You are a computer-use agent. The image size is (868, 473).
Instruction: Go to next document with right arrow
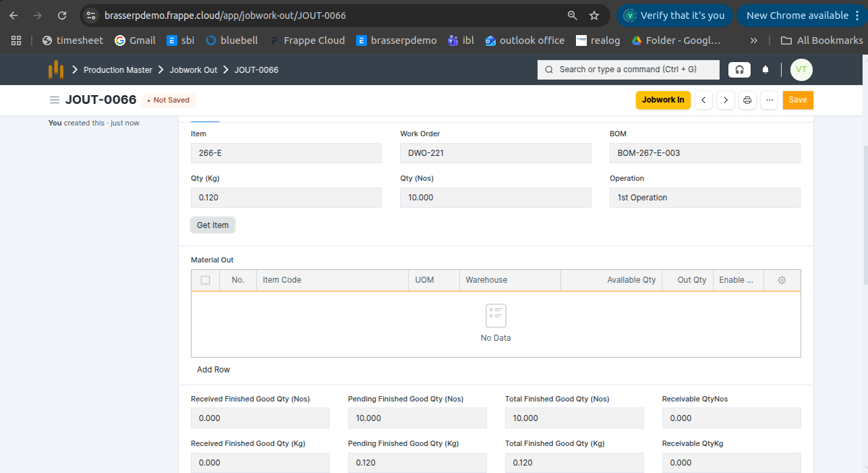click(725, 100)
